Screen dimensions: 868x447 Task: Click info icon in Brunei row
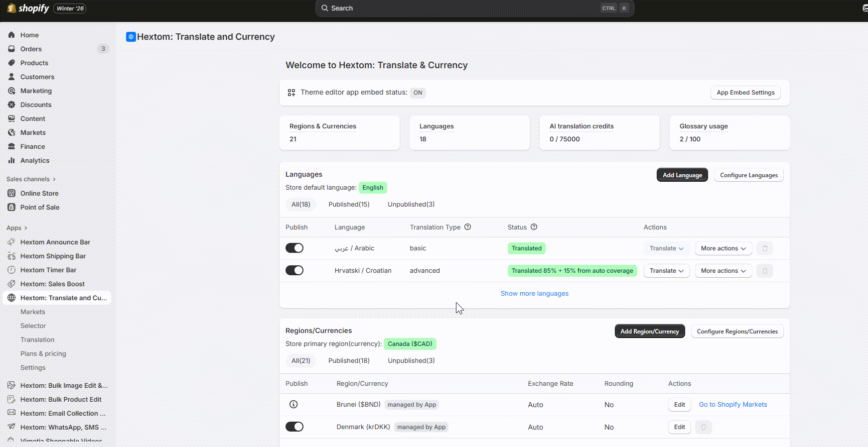pyautogui.click(x=293, y=404)
